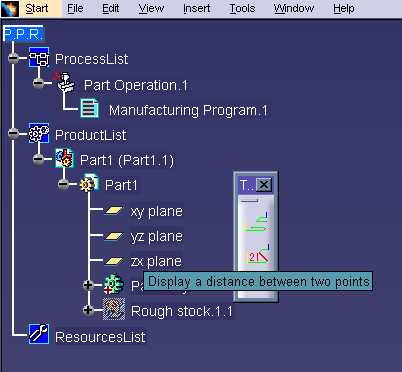Image resolution: width=402 pixels, height=372 pixels.
Task: Select the Part Operation.1 machine icon
Action: click(66, 82)
